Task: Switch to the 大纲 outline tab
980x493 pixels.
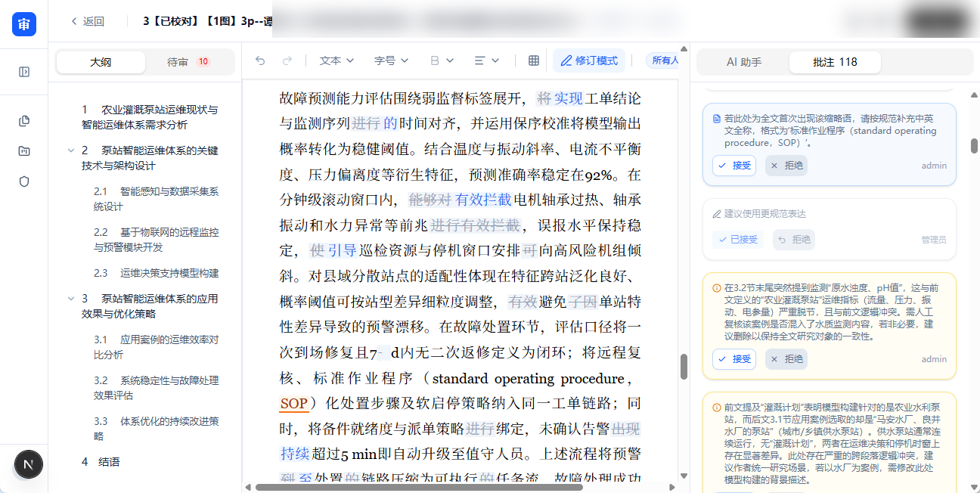Action: point(101,62)
